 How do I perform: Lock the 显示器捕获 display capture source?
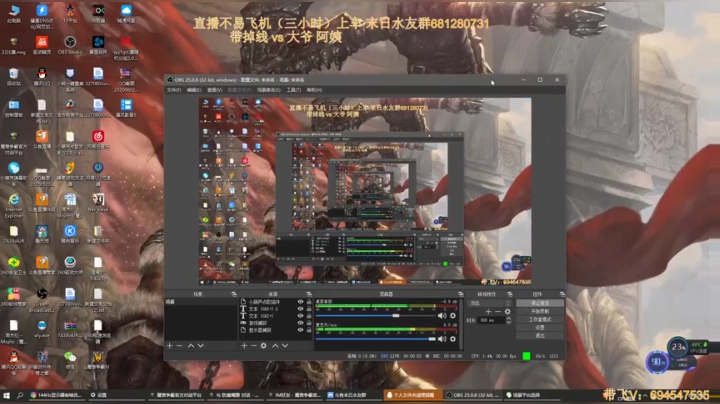tap(309, 330)
